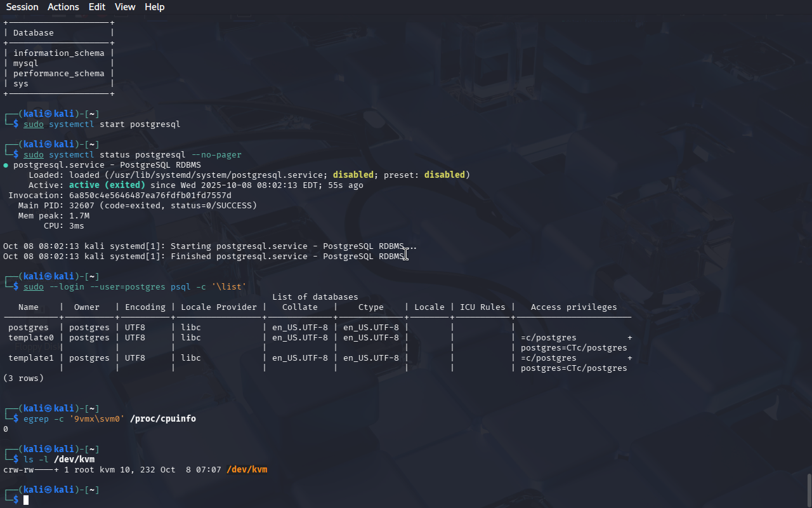The width and height of the screenshot is (812, 508).
Task: Open the Actions menu
Action: [x=63, y=7]
